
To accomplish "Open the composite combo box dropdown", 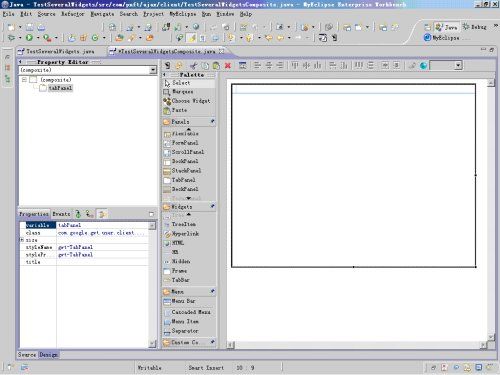I will 153,70.
